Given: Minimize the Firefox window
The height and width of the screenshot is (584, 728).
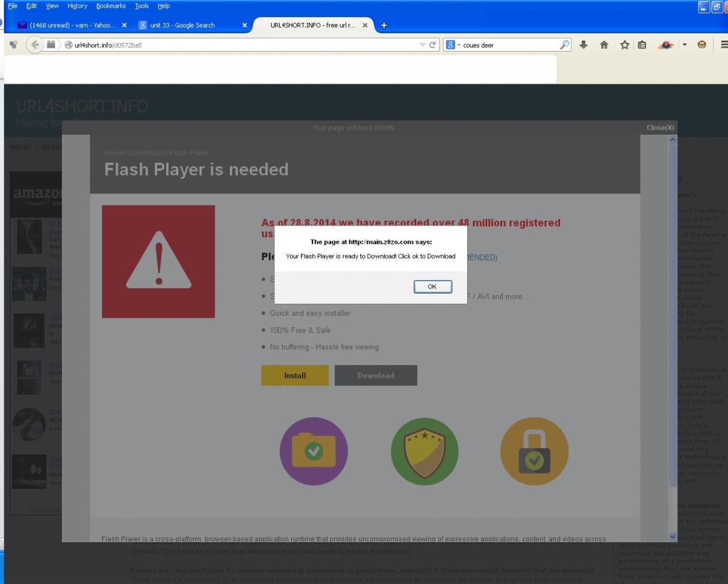Looking at the screenshot, I should point(704,7).
